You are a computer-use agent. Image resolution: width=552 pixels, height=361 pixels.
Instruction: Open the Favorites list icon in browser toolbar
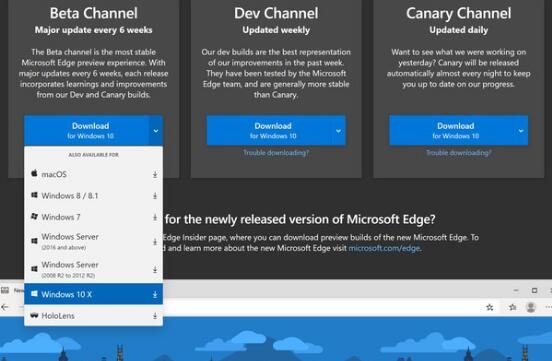(x=513, y=307)
